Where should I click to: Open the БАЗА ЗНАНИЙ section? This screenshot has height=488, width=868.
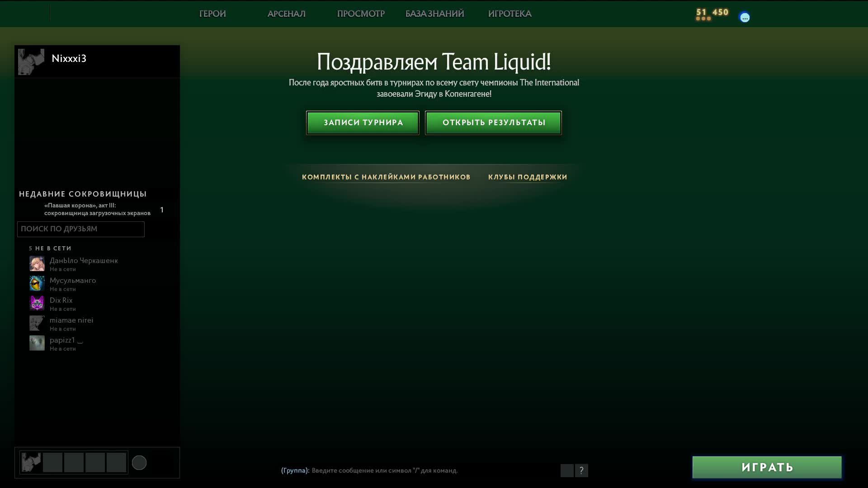tap(434, 14)
